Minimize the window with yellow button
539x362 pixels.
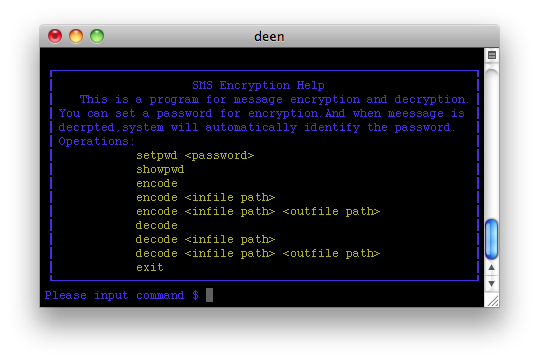(76, 36)
